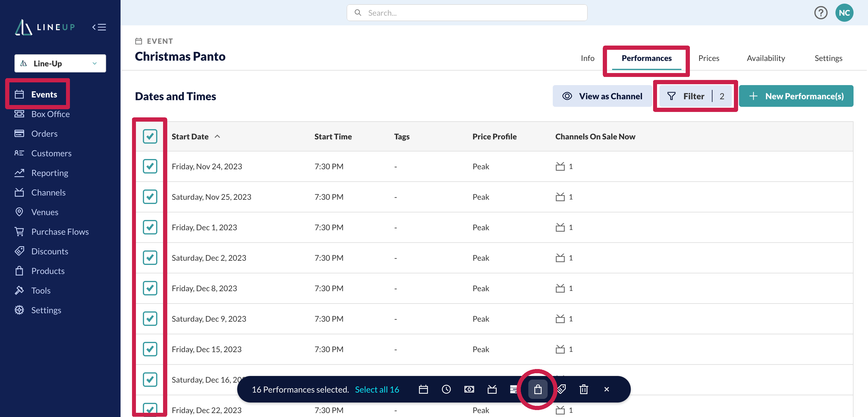
Task: Click the bulk discounts tag icon
Action: [561, 389]
